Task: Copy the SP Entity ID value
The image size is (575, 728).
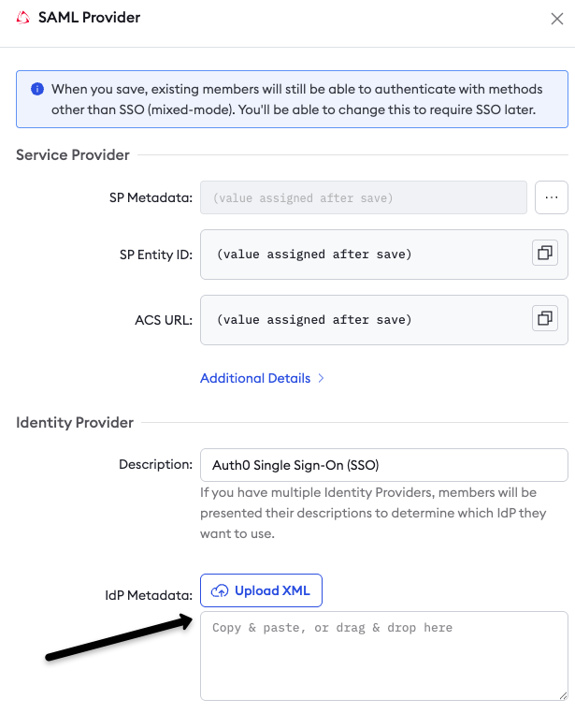Action: [x=545, y=253]
